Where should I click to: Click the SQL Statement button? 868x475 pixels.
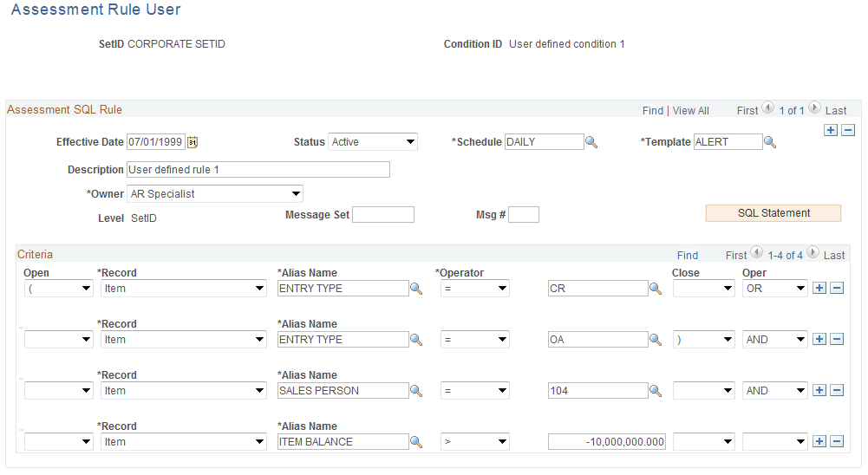coord(773,213)
